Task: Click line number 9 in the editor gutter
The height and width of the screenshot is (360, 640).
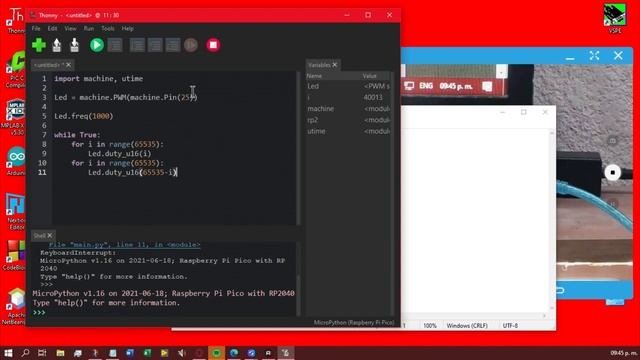Action: [44, 153]
